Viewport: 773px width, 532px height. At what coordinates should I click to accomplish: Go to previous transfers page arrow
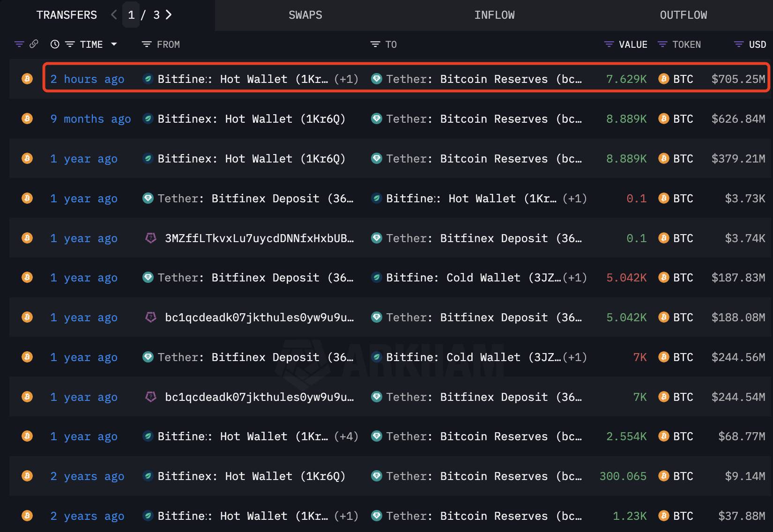pos(114,15)
